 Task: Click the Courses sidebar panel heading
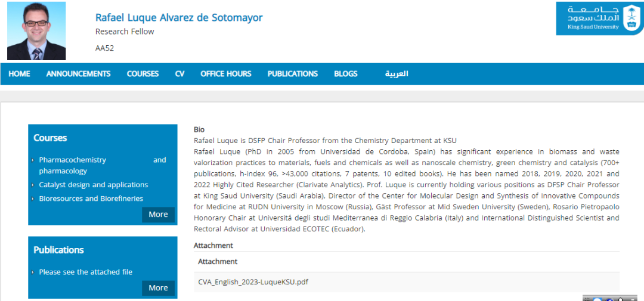(x=50, y=138)
